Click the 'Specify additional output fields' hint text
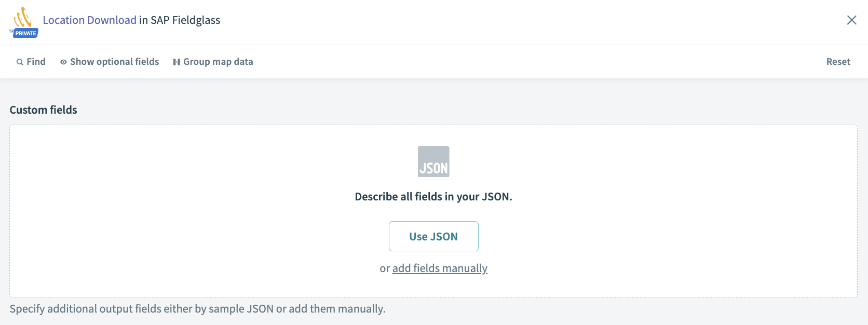This screenshot has width=868, height=325. [197, 309]
